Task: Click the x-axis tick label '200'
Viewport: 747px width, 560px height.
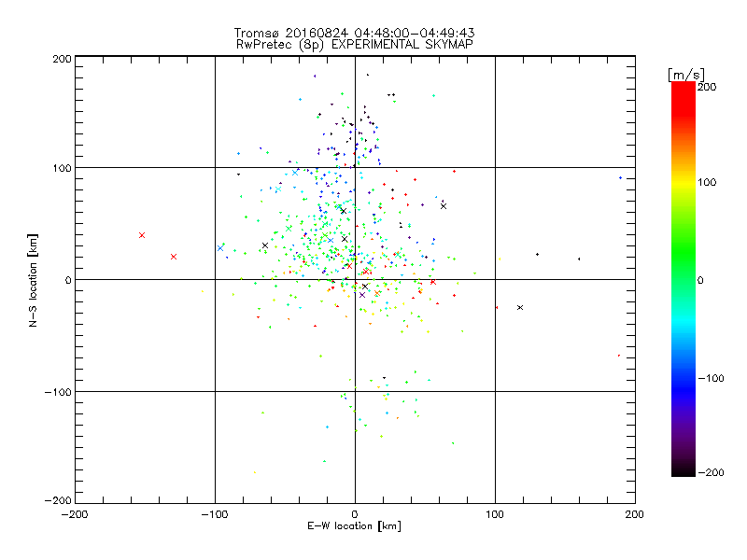Action: (x=635, y=514)
